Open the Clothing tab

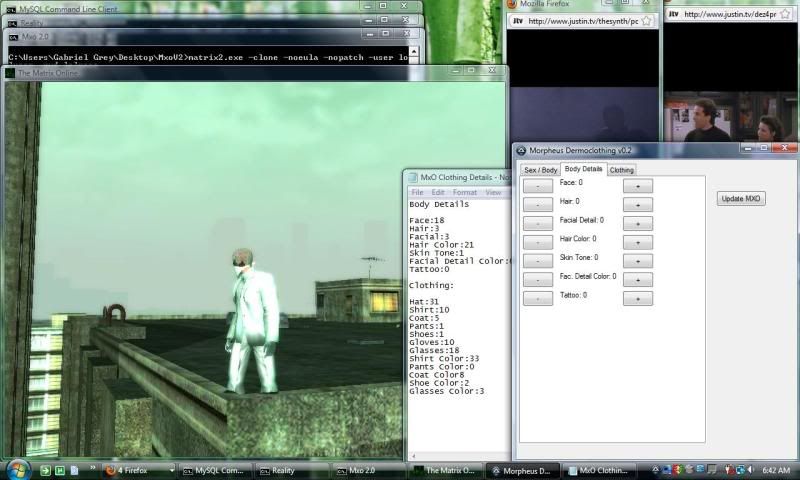(x=621, y=170)
